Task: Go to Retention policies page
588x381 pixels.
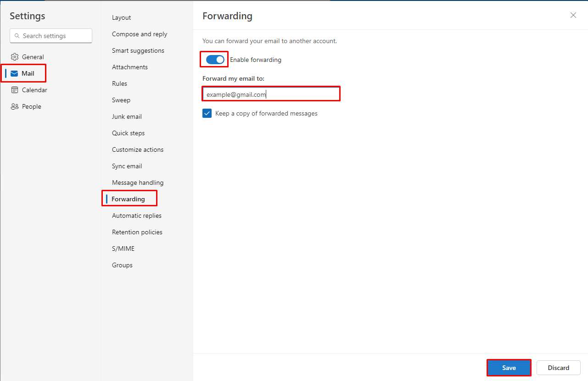Action: click(x=137, y=232)
